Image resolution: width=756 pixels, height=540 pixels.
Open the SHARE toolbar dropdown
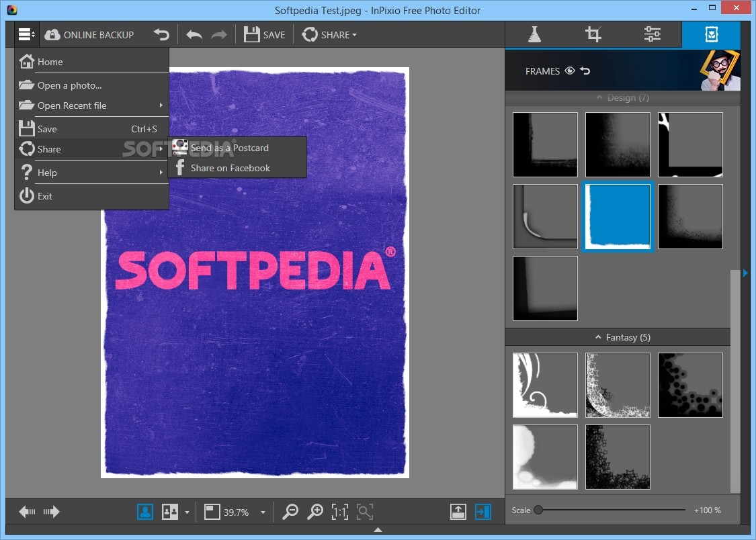pos(329,35)
